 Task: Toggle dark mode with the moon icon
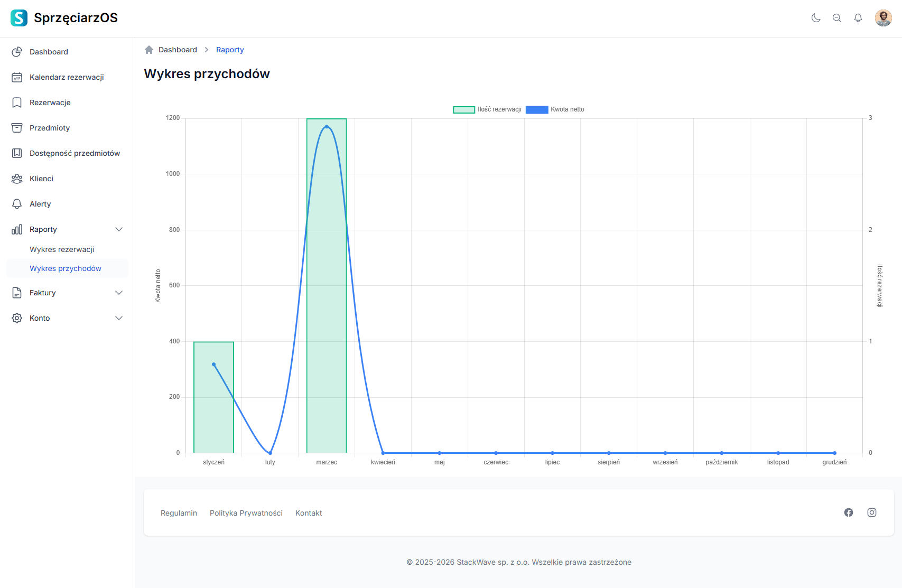click(816, 18)
